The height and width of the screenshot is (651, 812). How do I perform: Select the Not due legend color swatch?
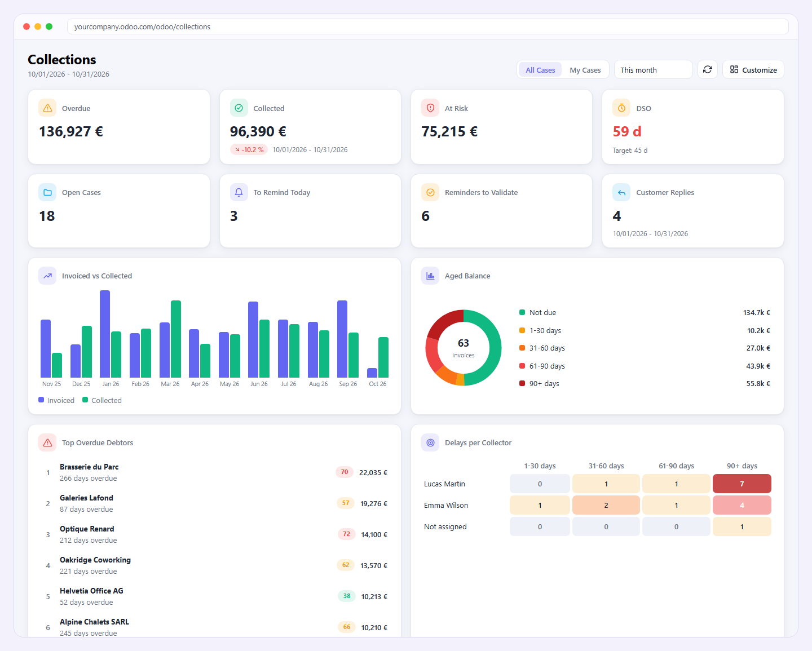(x=522, y=312)
